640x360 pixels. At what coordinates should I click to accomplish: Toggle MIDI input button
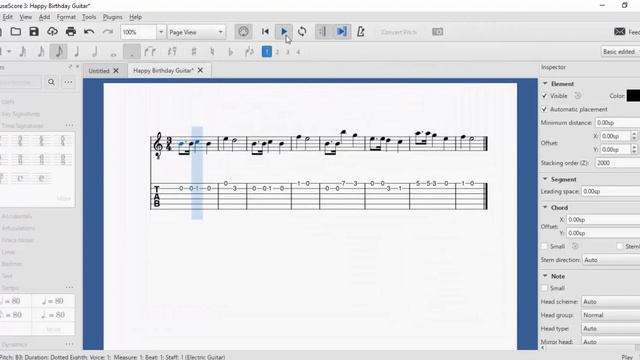[243, 31]
